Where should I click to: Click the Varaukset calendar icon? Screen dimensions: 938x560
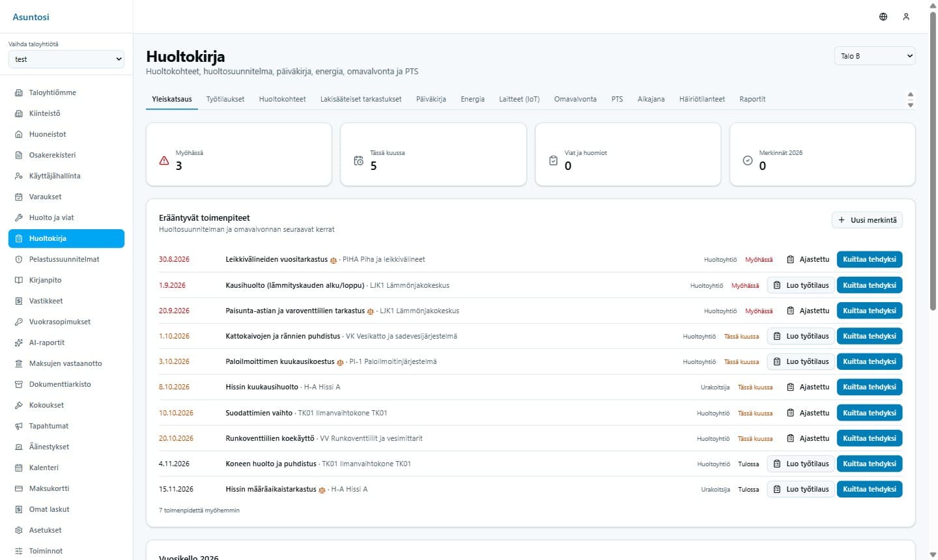(19, 197)
